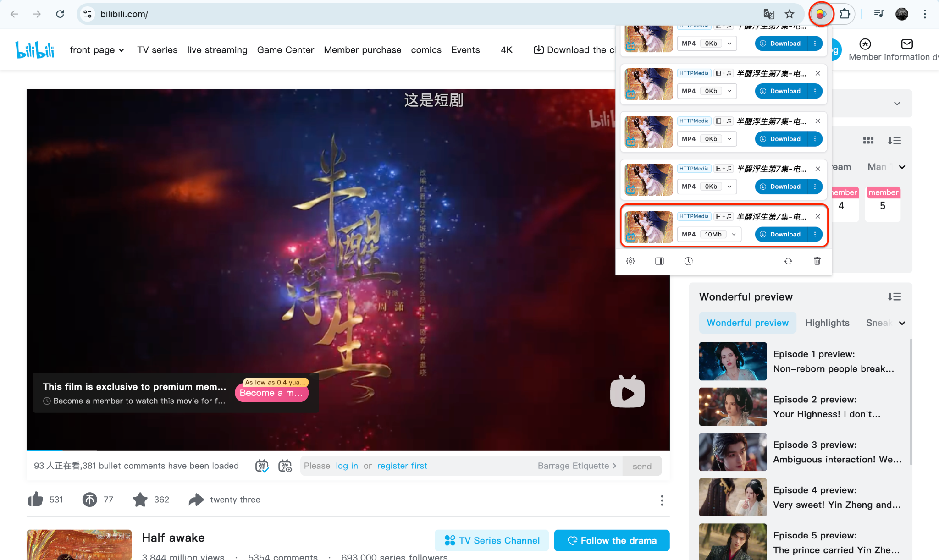Image resolution: width=939 pixels, height=560 pixels.
Task: Like the video with the thumbs-up icon
Action: (x=37, y=500)
